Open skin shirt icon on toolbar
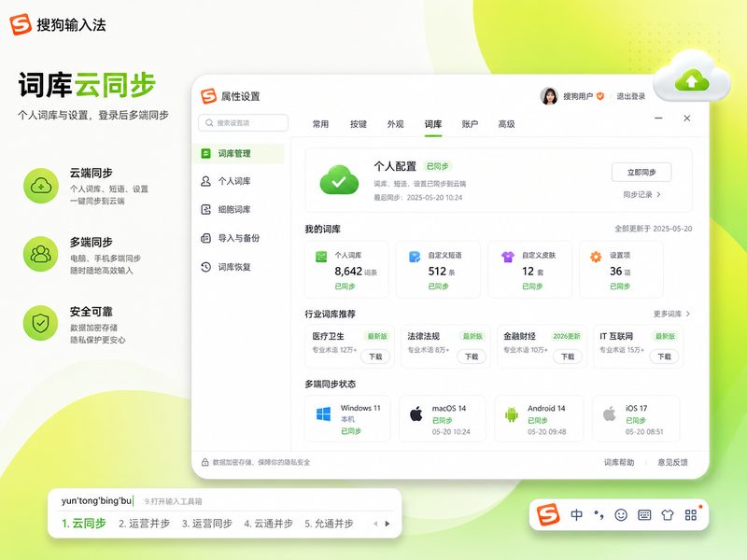Image resolution: width=747 pixels, height=560 pixels. pos(668,515)
